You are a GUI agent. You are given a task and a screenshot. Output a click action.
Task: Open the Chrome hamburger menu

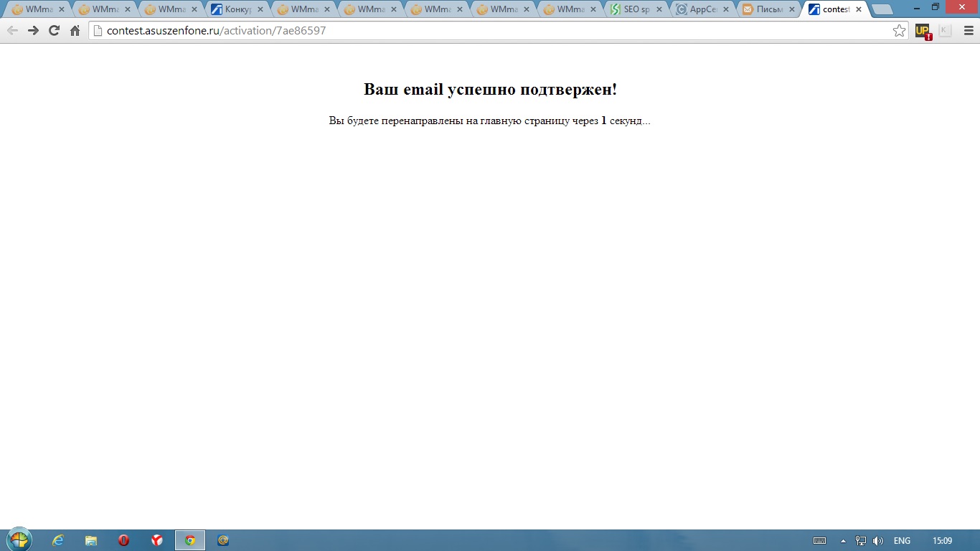(968, 31)
